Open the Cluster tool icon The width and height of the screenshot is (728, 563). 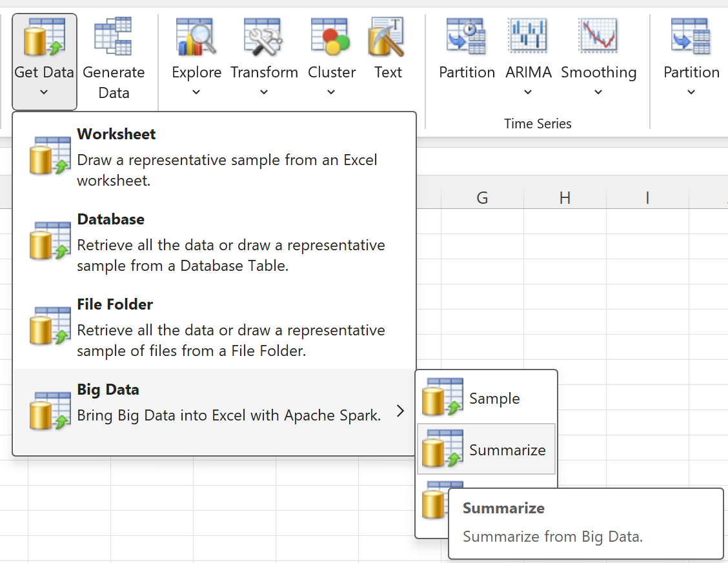tap(331, 37)
